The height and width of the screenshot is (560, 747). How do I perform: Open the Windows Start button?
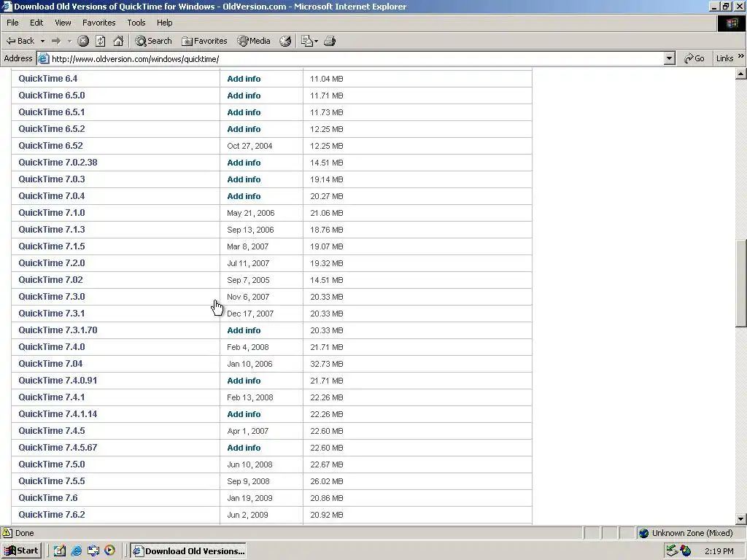tap(21, 551)
